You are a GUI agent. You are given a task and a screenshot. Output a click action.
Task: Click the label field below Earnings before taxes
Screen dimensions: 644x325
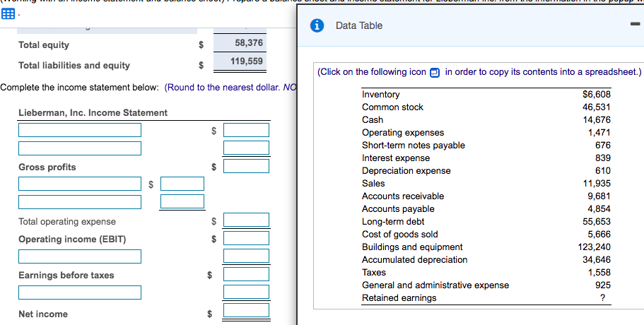click(x=80, y=292)
